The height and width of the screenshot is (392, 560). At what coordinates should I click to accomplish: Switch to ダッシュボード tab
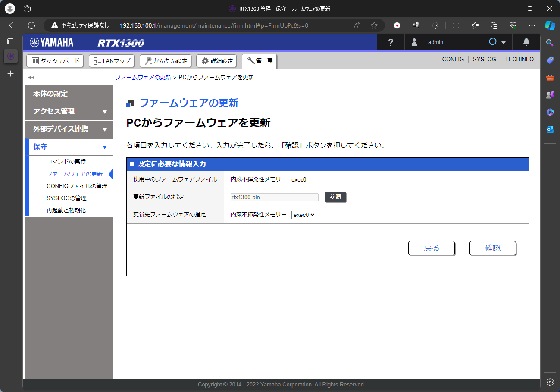[x=55, y=61]
